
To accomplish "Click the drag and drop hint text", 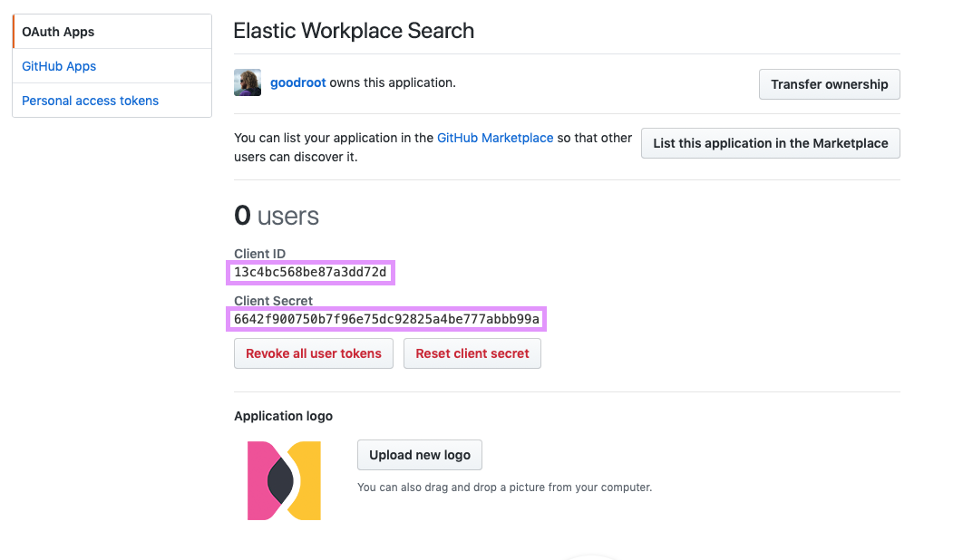I will tap(504, 487).
